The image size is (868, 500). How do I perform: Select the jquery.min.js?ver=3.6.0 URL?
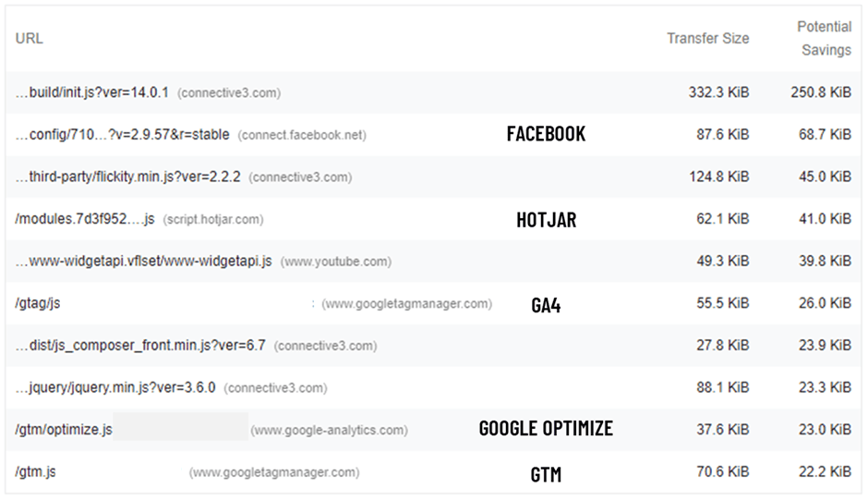tap(115, 388)
